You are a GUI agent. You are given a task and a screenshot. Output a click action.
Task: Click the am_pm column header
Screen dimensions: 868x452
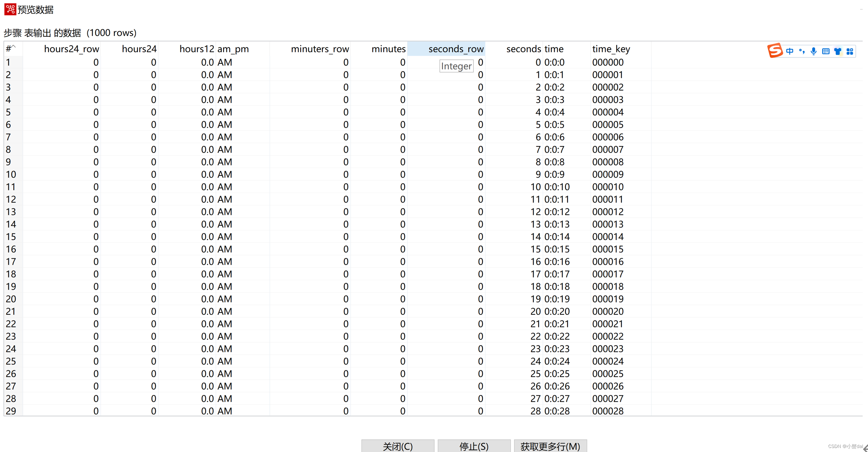233,49
